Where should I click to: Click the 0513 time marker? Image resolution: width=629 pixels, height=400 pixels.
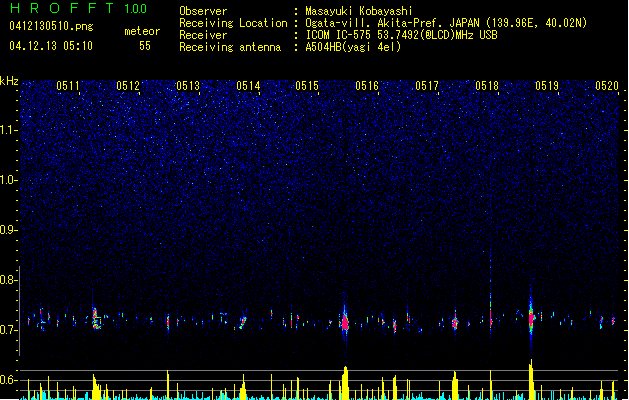click(x=188, y=86)
